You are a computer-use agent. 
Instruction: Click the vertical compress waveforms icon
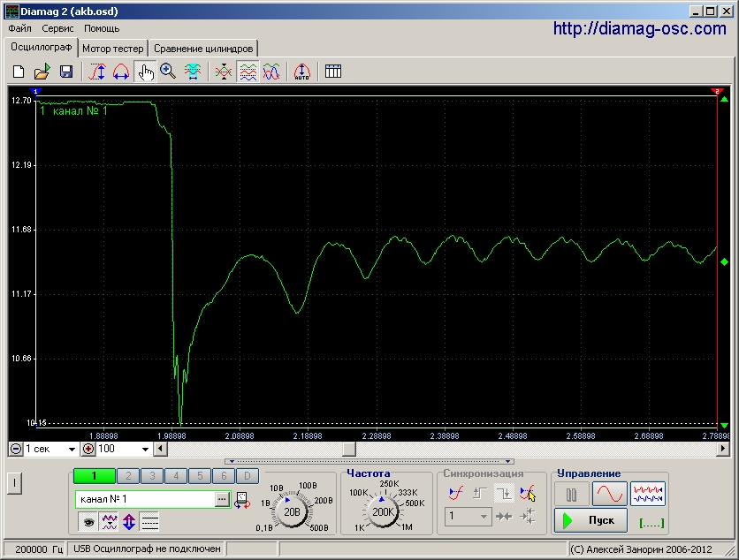(224, 72)
